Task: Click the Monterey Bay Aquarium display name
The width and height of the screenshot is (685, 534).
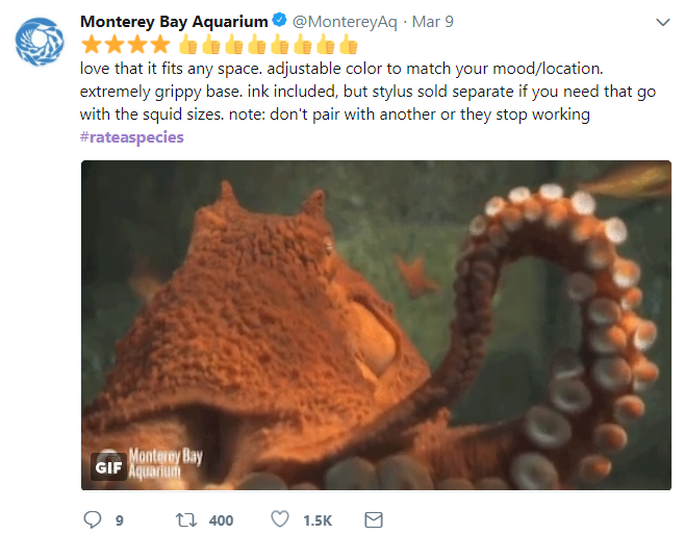Action: [x=174, y=21]
